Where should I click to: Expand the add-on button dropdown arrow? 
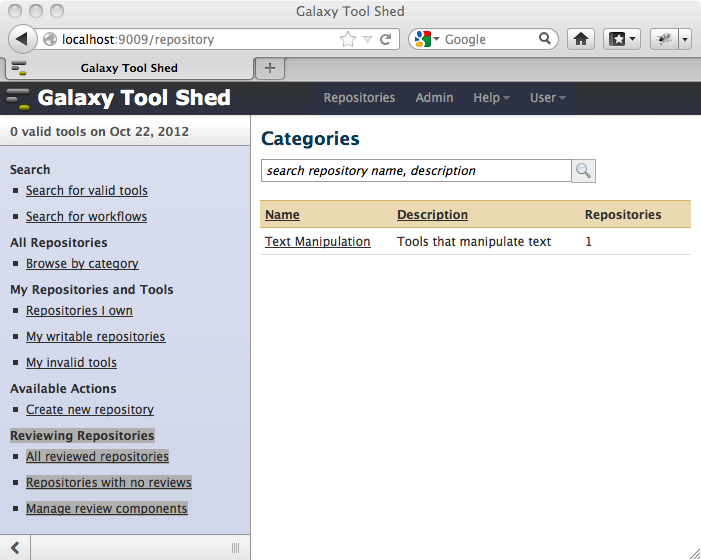click(x=685, y=39)
